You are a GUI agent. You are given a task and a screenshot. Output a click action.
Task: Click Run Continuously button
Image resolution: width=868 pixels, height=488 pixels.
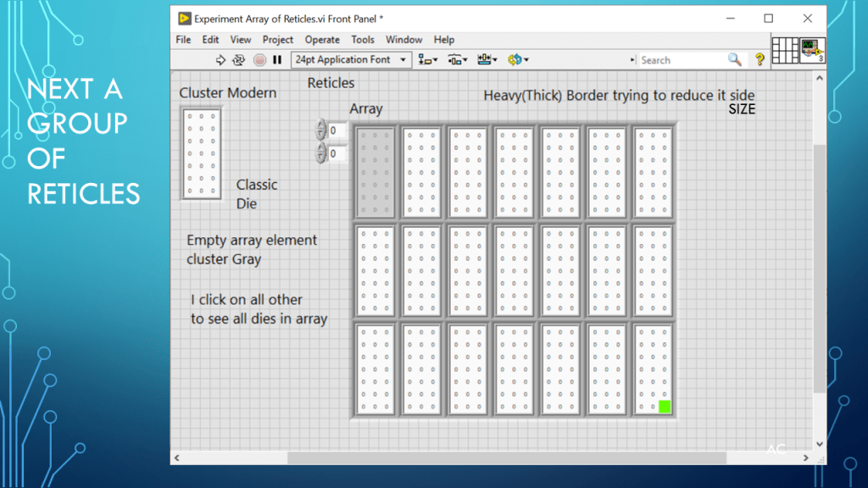click(239, 60)
